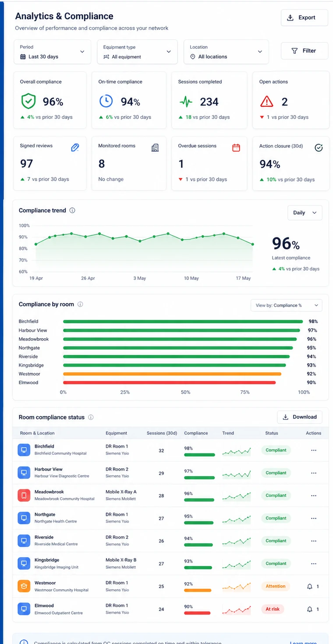
Task: Click the Monitored rooms building icon
Action: (155, 148)
